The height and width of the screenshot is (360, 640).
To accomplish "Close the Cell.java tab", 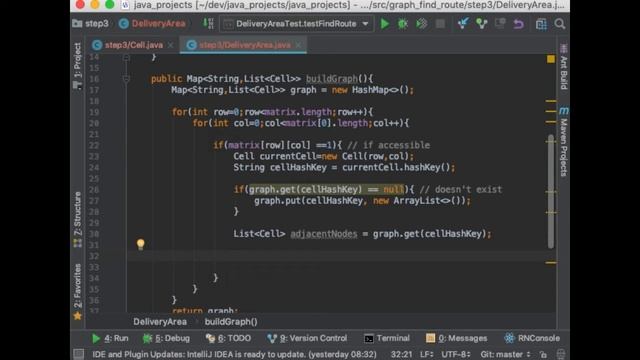I will tap(171, 45).
